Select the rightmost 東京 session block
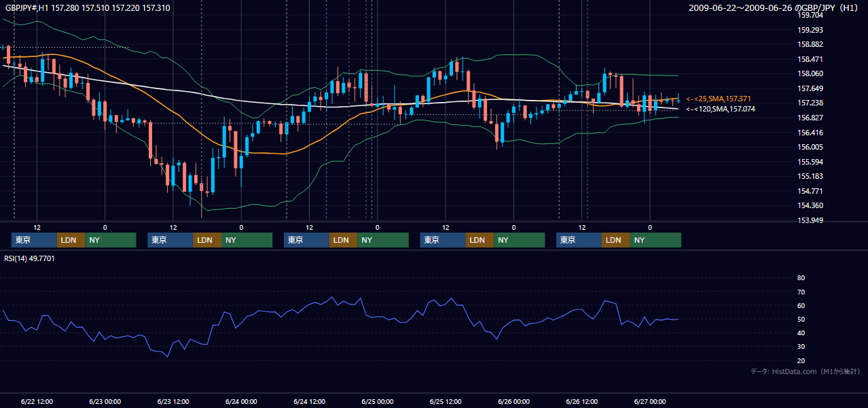The width and height of the screenshot is (868, 408). pyautogui.click(x=579, y=240)
